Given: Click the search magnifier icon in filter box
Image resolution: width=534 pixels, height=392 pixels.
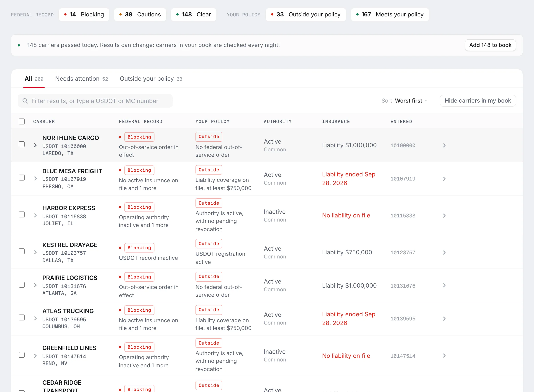Looking at the screenshot, I should (25, 101).
